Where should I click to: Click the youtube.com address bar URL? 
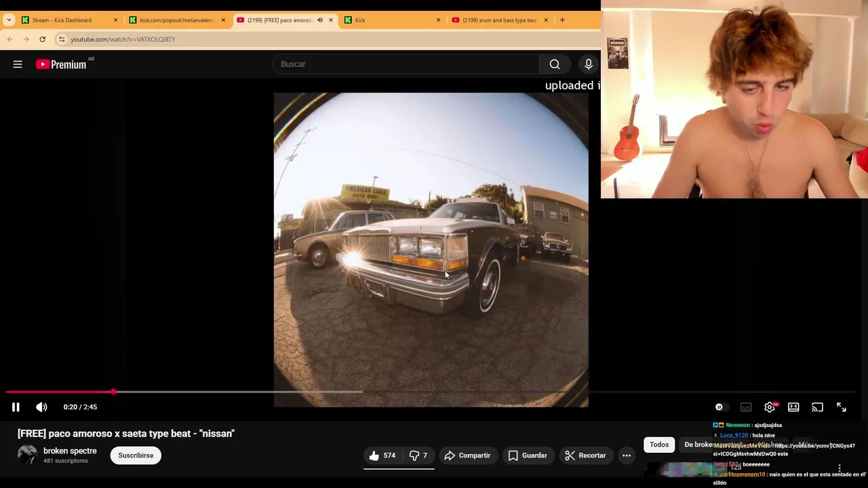click(x=123, y=39)
